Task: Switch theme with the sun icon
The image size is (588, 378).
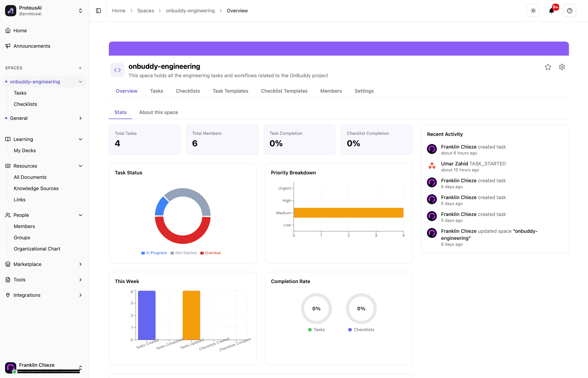Action: pos(533,11)
